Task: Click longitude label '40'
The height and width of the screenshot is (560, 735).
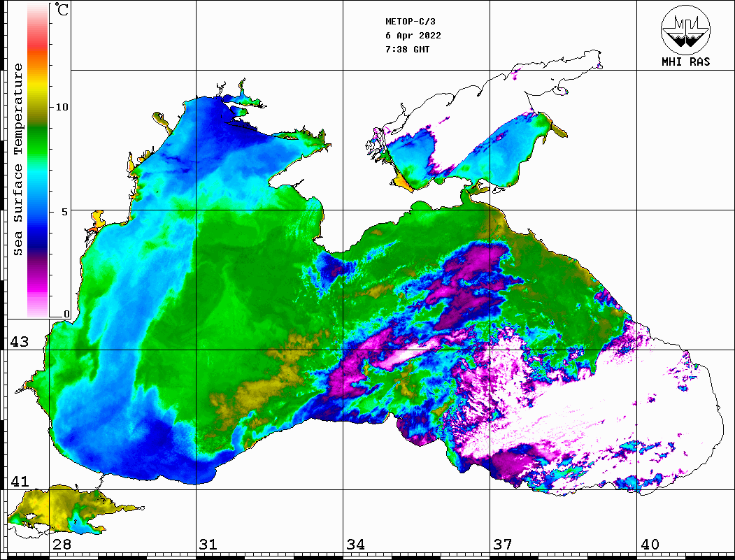Action: point(650,544)
